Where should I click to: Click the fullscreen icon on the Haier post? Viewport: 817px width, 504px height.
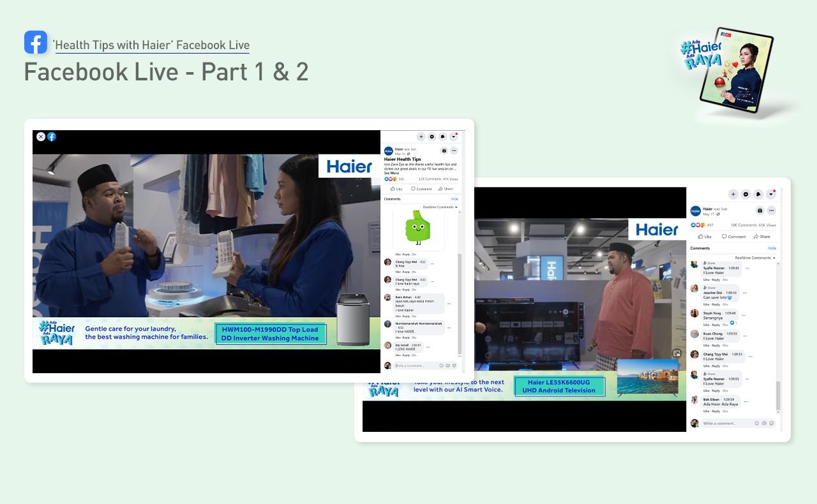pos(444,151)
